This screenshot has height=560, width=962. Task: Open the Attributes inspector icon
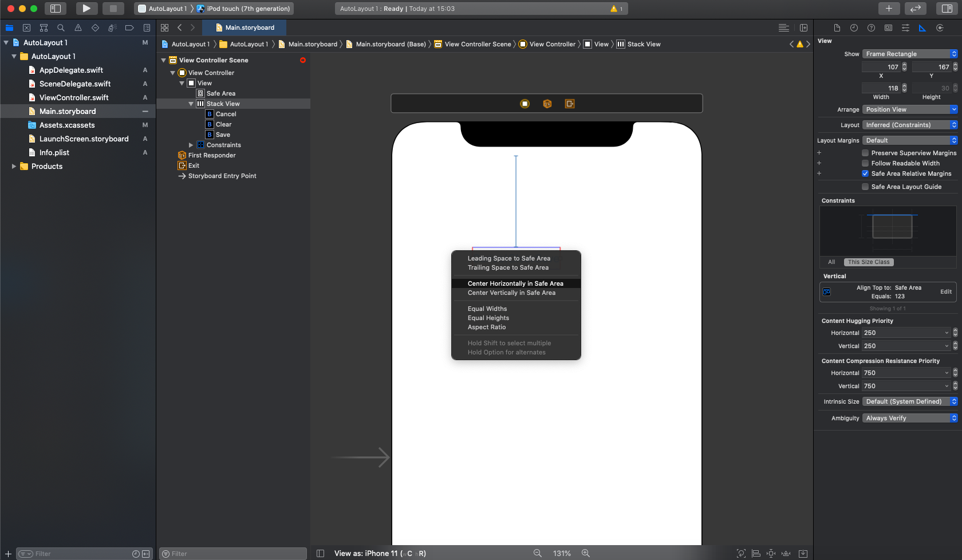(905, 28)
